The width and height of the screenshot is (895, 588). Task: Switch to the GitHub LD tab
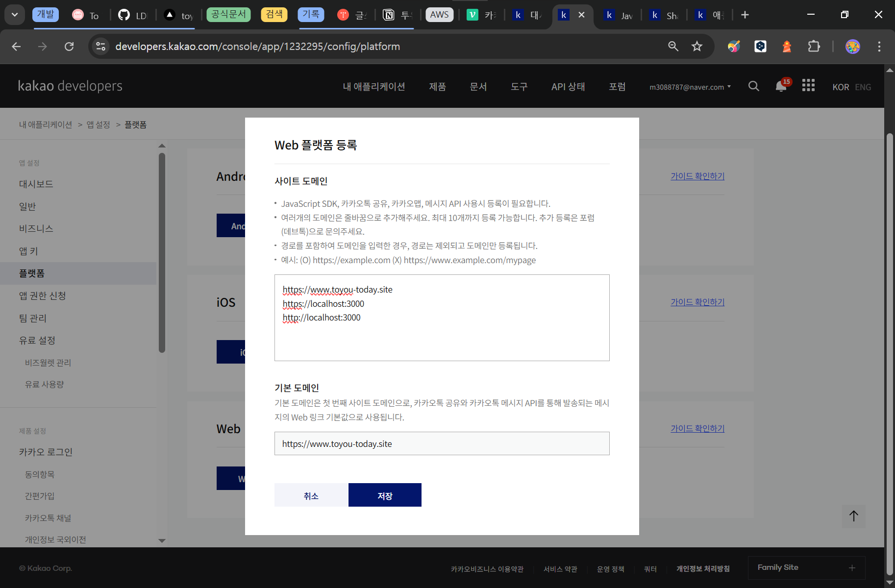[132, 15]
